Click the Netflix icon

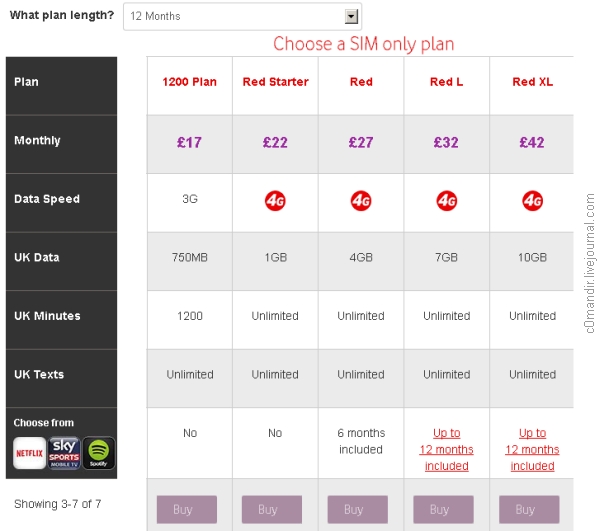29,453
